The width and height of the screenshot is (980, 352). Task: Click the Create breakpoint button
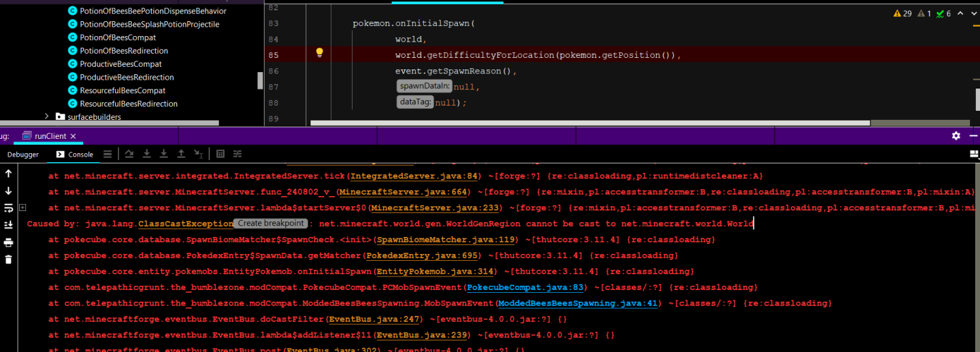click(271, 223)
